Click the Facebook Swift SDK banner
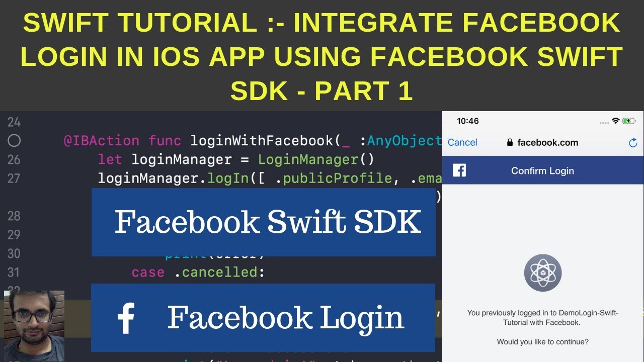The height and width of the screenshot is (362, 644). click(x=263, y=222)
